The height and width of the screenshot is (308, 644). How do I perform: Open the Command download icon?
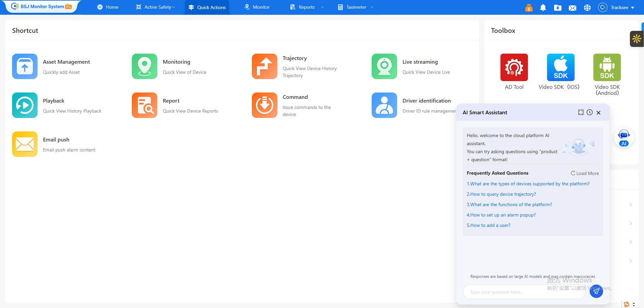[264, 105]
